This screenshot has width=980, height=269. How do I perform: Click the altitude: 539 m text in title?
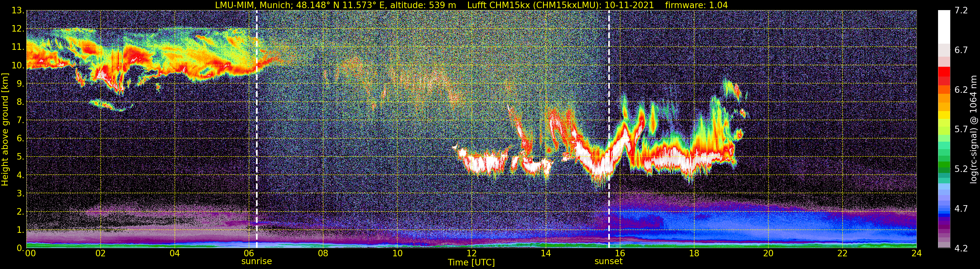(423, 5)
